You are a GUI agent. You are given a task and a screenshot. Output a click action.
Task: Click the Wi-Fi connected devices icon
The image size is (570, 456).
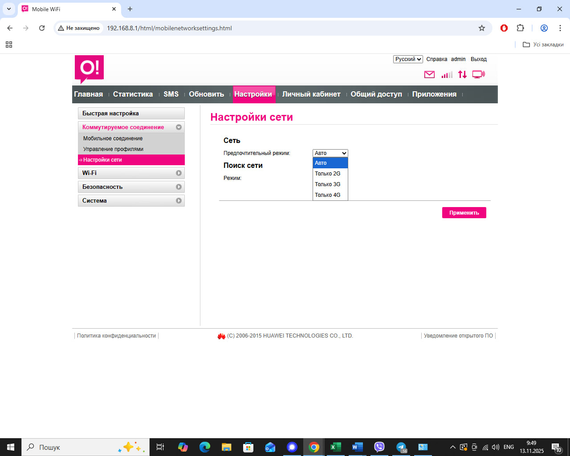(478, 75)
